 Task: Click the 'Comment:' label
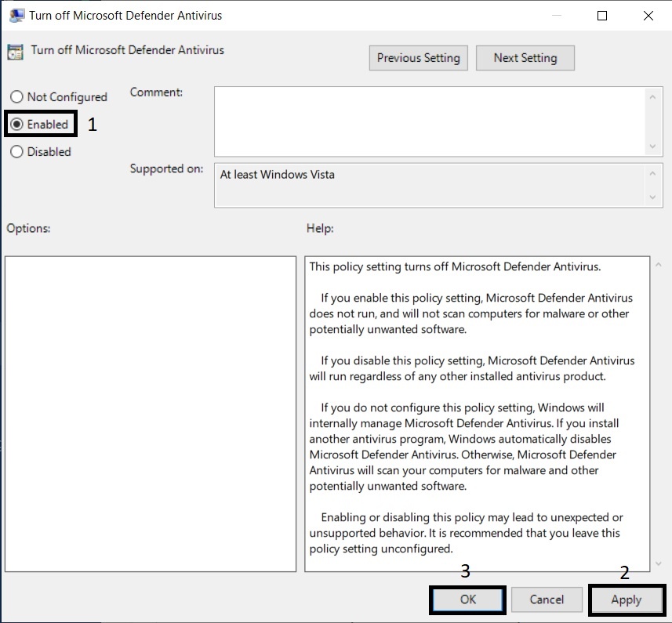[x=156, y=92]
